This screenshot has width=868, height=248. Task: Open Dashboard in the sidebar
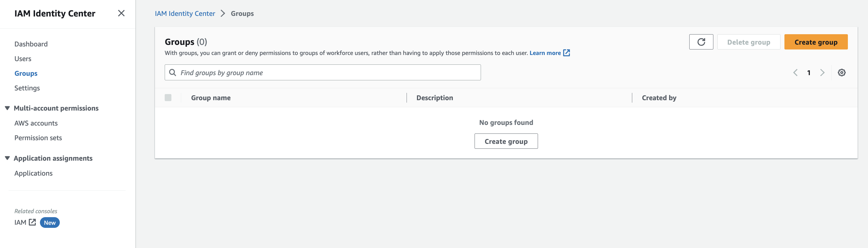tap(31, 44)
